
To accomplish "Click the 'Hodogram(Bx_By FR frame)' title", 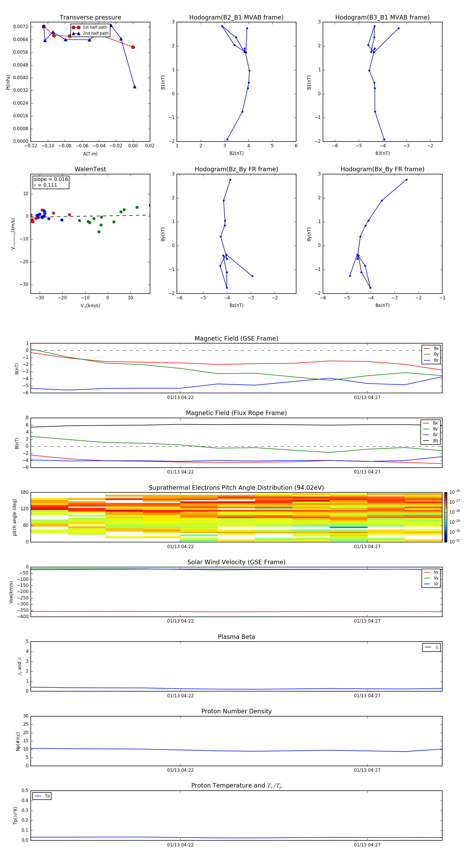I will tap(382, 169).
